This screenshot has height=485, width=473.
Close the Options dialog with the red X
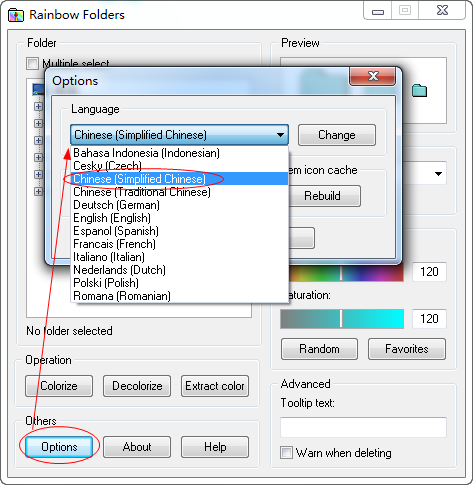pos(373,76)
